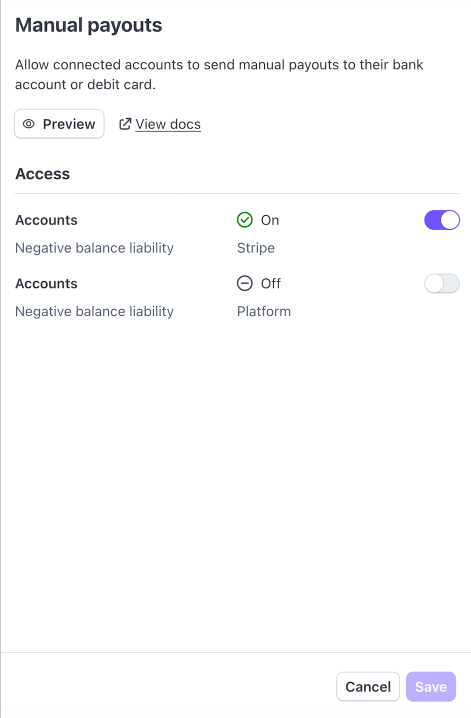Click the minus circle Off status icon
Viewport: 471px width, 718px height.
[x=245, y=283]
